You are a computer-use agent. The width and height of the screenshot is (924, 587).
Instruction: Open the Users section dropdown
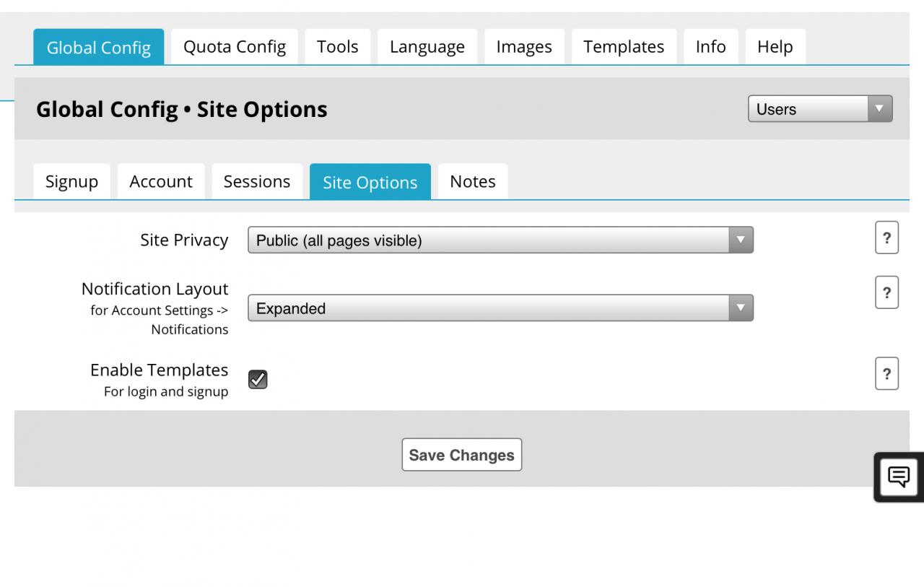pos(820,109)
